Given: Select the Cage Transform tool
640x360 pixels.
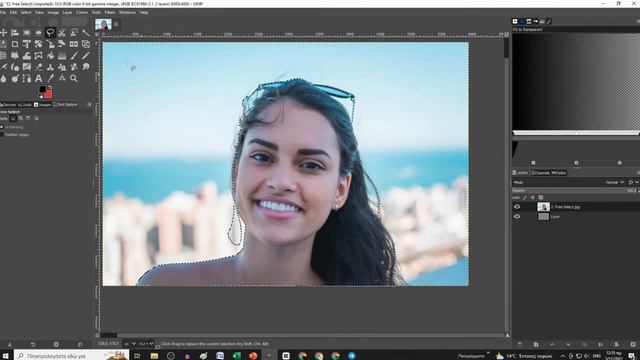Looking at the screenshot, I should point(38,55).
